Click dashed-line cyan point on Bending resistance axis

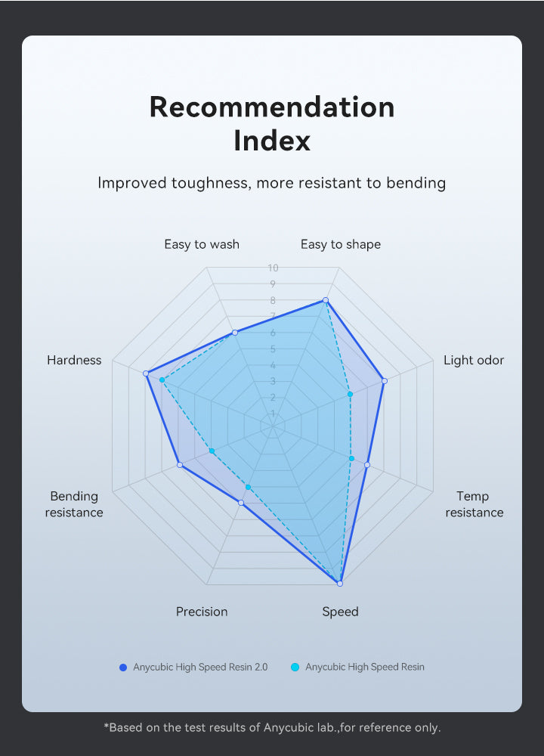[x=212, y=451]
